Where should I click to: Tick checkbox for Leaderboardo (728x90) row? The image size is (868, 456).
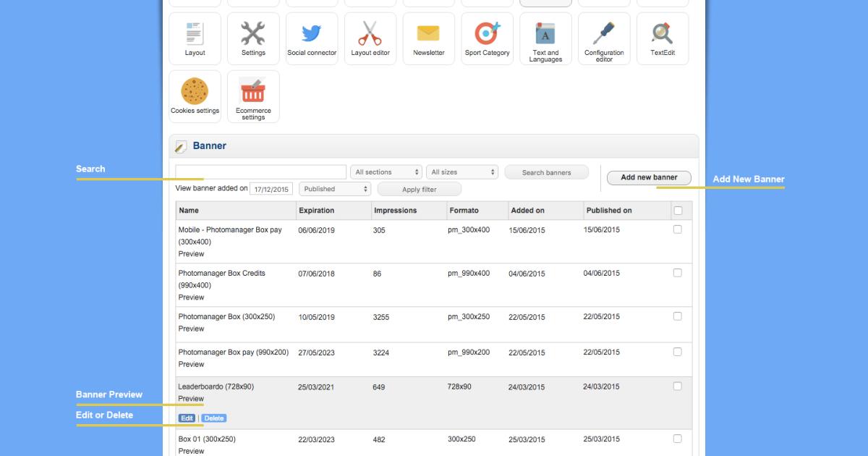pos(678,387)
